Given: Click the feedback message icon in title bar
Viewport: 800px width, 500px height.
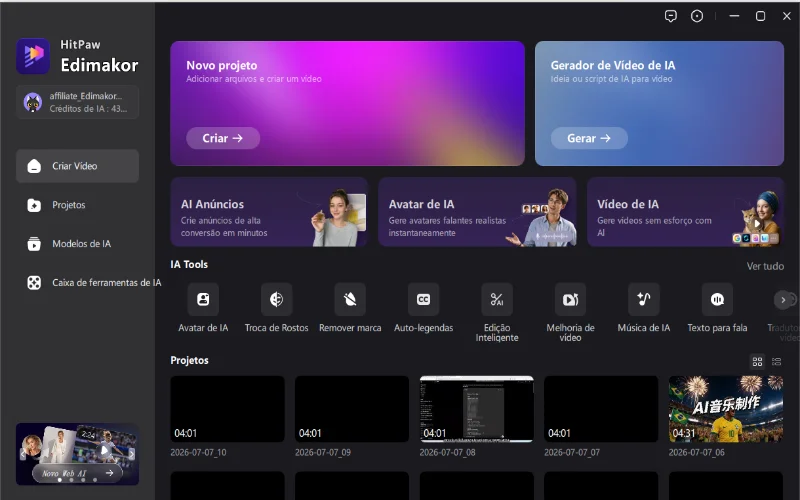Looking at the screenshot, I should [670, 16].
